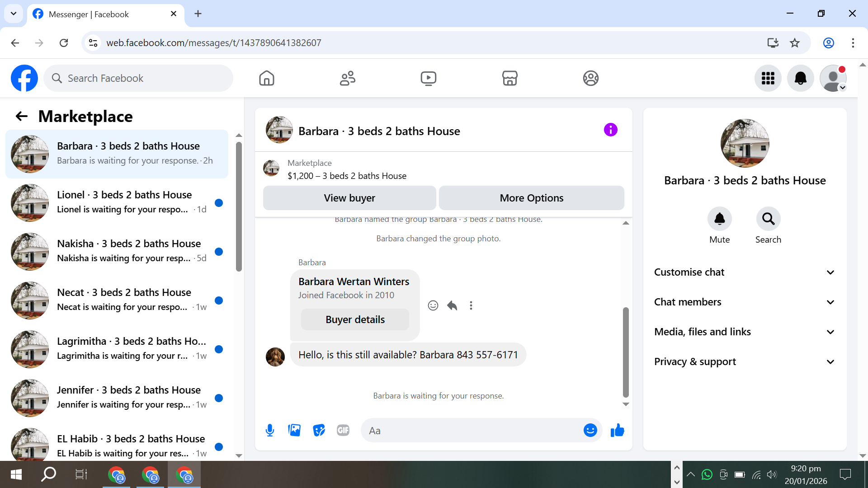The width and height of the screenshot is (868, 488).
Task: Click the purple conversation information icon
Action: (610, 130)
